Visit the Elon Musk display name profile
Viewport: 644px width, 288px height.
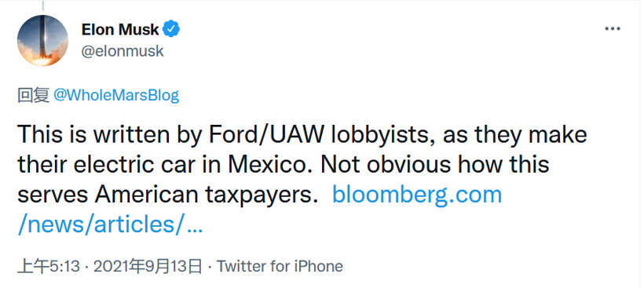pyautogui.click(x=120, y=29)
